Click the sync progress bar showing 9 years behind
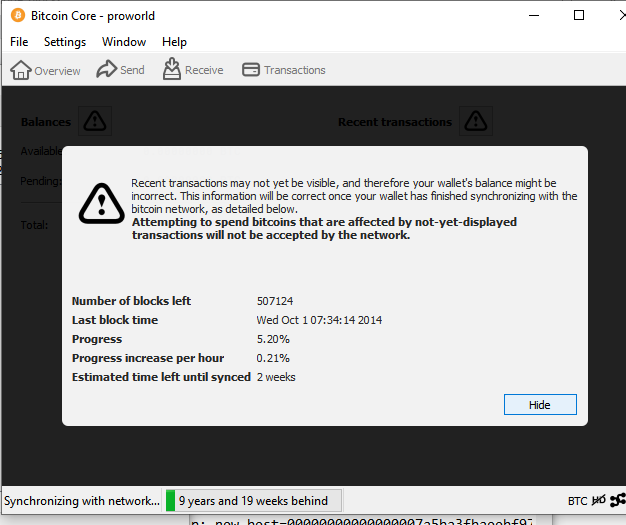This screenshot has width=626, height=525. 253,501
